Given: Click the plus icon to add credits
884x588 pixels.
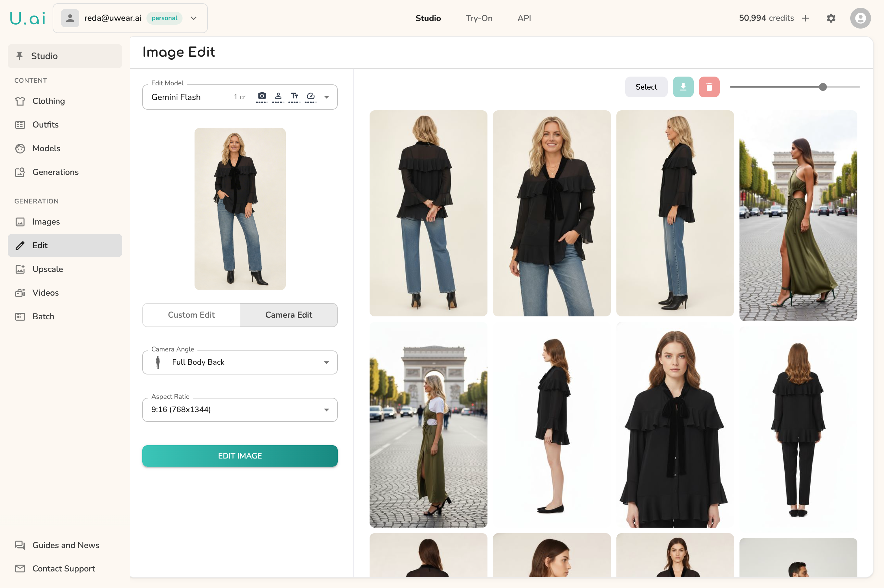Looking at the screenshot, I should 805,18.
